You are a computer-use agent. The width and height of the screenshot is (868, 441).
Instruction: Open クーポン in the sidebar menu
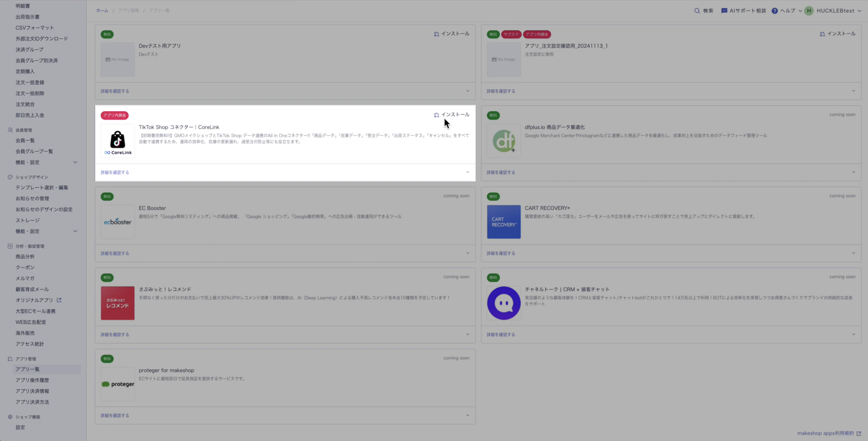(25, 267)
